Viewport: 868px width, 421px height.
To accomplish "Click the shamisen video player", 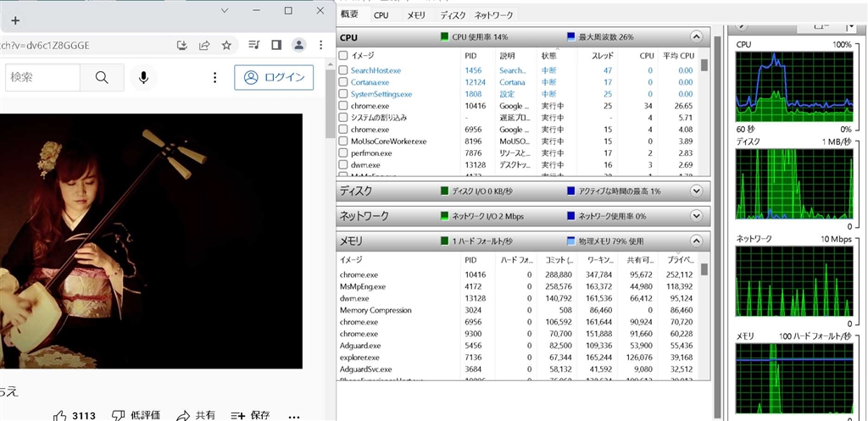I will click(151, 241).
